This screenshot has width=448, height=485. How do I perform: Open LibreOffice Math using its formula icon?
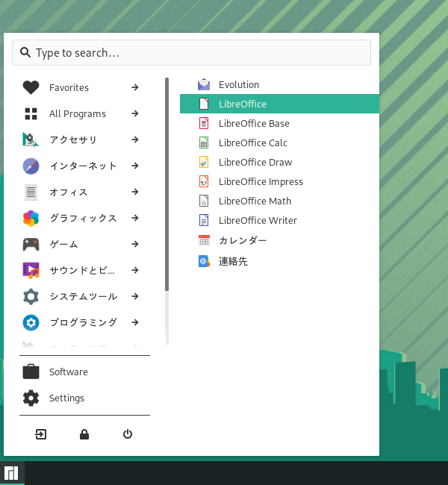click(x=204, y=201)
